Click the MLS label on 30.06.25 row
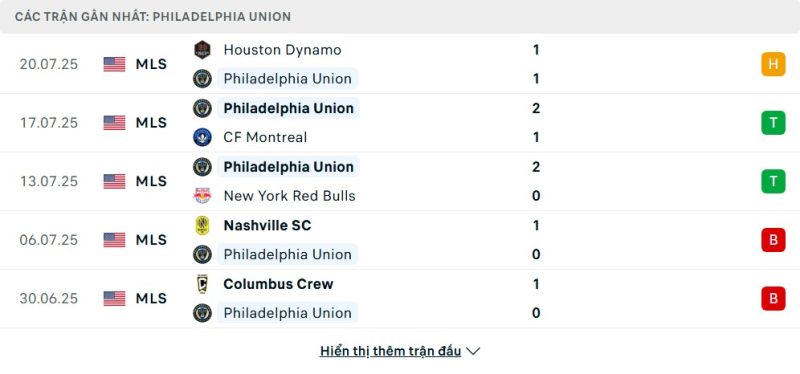800x374 pixels. click(x=151, y=298)
